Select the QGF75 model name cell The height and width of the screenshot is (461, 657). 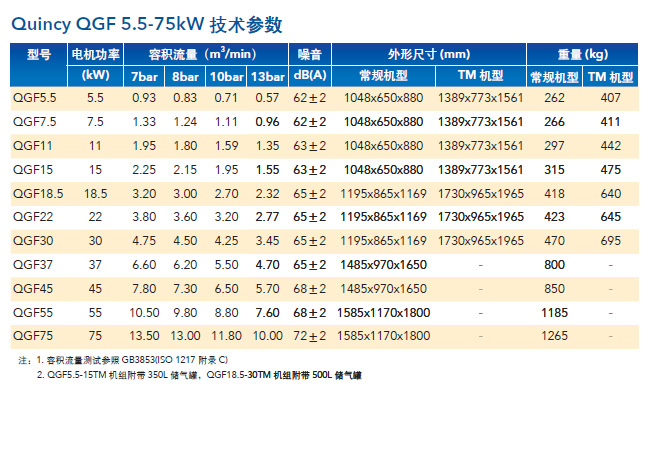click(33, 336)
